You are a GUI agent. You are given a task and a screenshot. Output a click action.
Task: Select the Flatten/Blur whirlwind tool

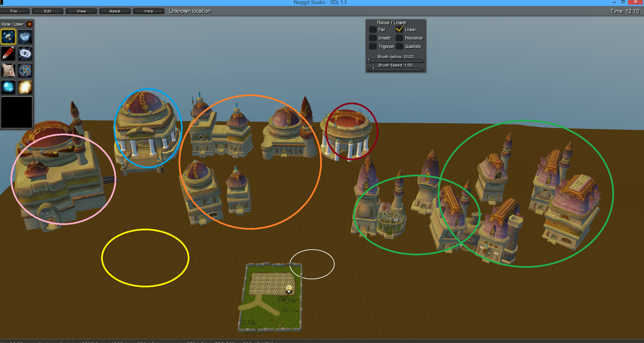click(x=25, y=37)
